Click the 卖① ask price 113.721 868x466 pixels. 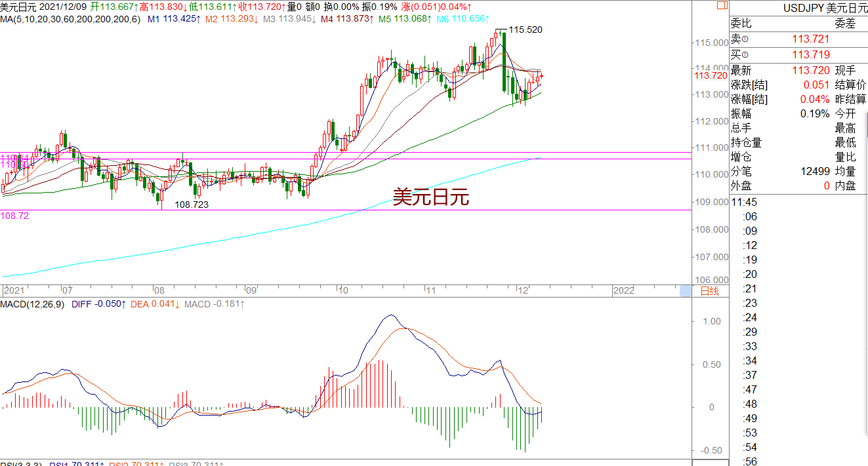point(811,39)
